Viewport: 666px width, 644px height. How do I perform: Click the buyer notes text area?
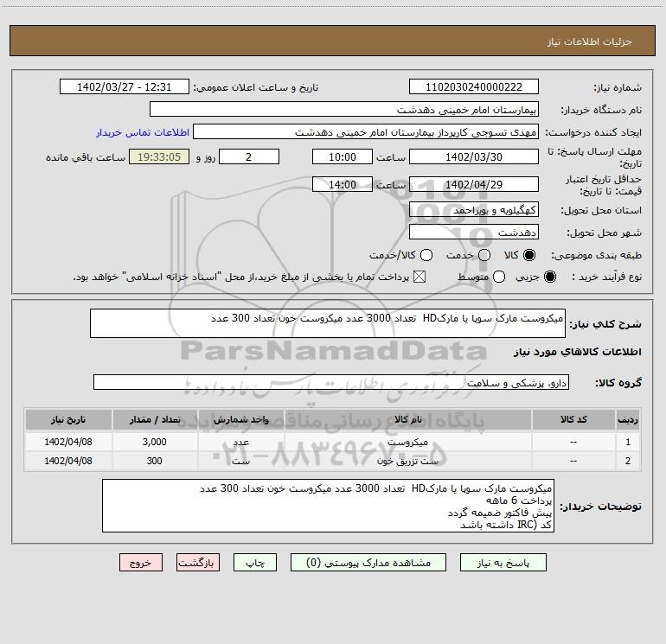pyautogui.click(x=328, y=506)
